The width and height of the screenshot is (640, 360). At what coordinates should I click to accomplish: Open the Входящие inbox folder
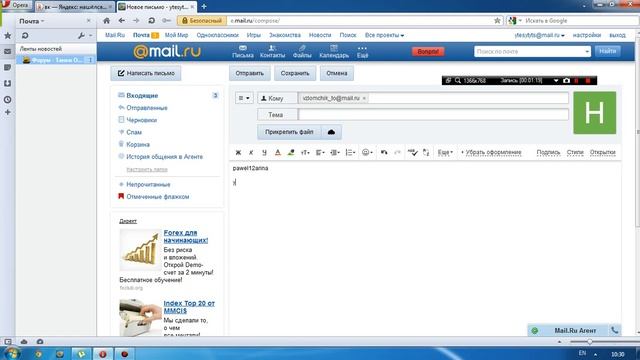tap(142, 96)
